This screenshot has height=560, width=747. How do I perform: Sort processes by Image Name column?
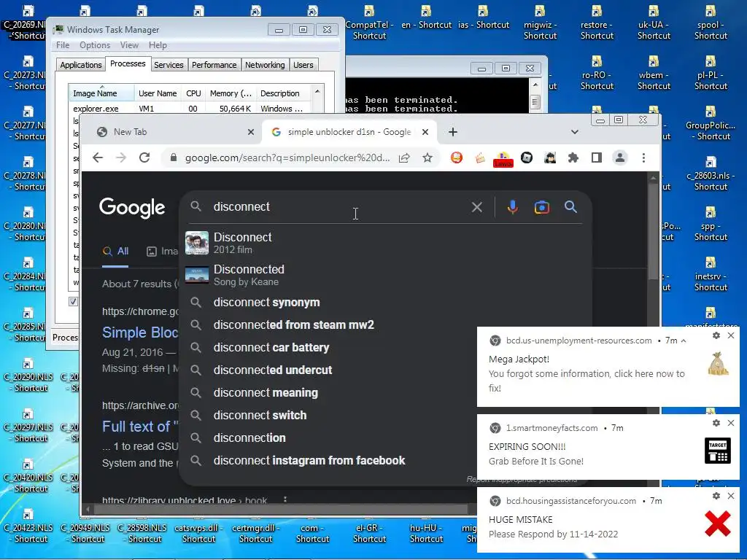point(101,93)
